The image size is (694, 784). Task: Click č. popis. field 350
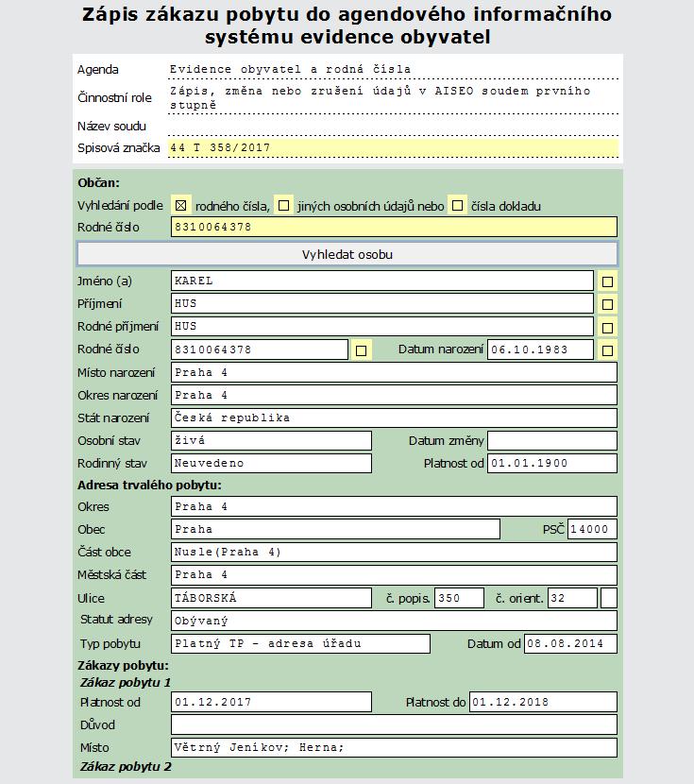(x=459, y=598)
